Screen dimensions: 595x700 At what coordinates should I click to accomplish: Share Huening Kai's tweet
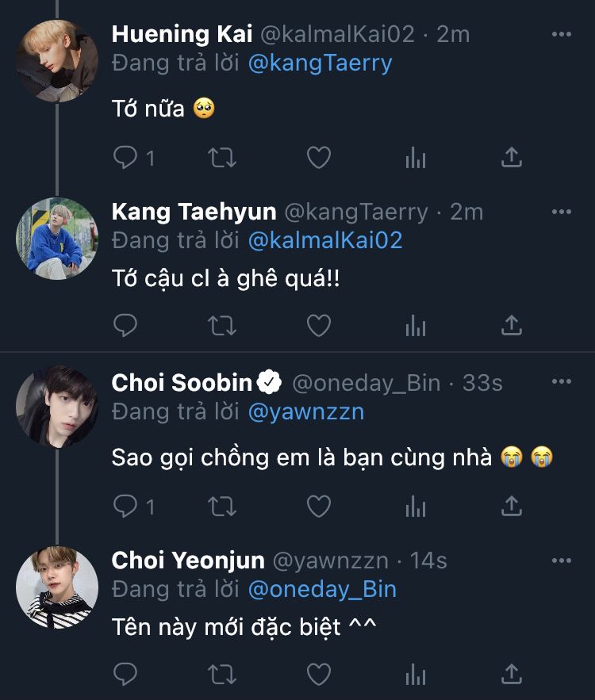[512, 158]
